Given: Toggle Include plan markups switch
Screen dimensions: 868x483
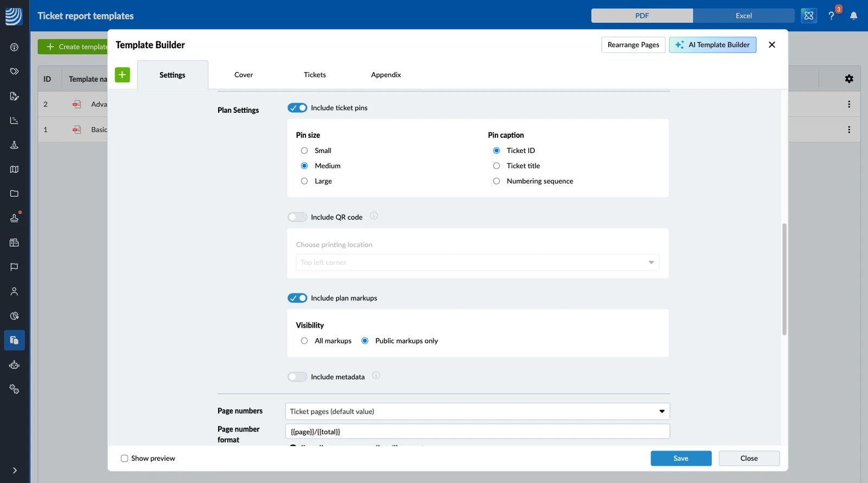Looking at the screenshot, I should pos(297,298).
